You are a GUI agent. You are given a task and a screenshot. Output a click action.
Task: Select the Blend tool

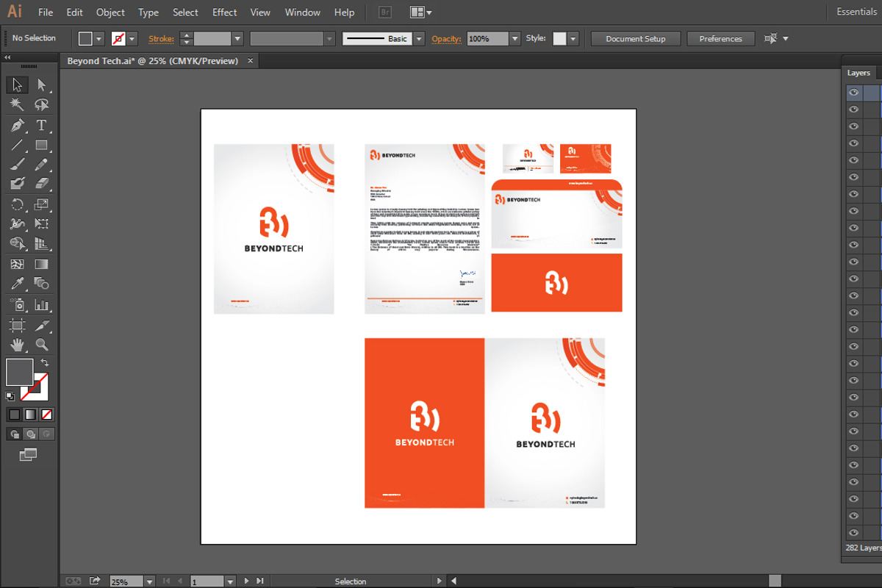tap(42, 283)
